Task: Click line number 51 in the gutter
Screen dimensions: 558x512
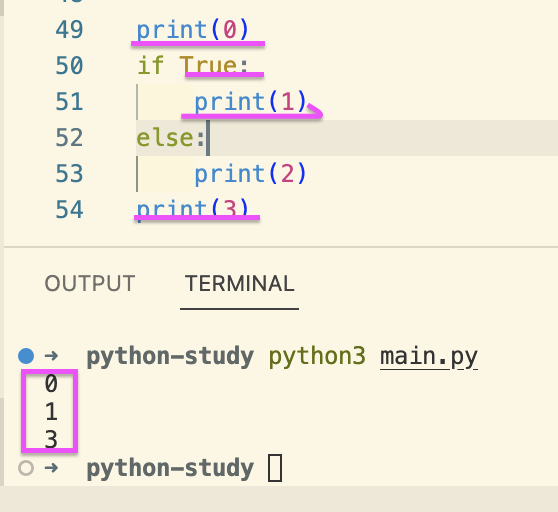Action: pyautogui.click(x=69, y=101)
